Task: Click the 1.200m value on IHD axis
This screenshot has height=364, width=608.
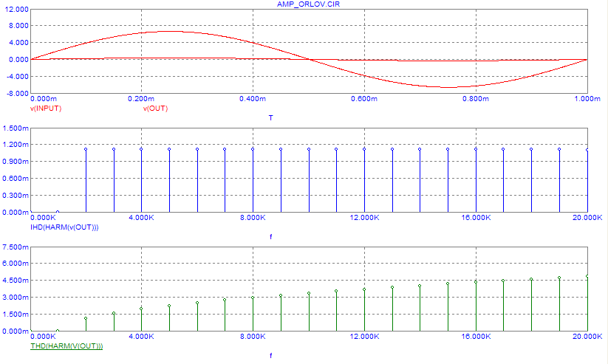Action: tap(16, 145)
